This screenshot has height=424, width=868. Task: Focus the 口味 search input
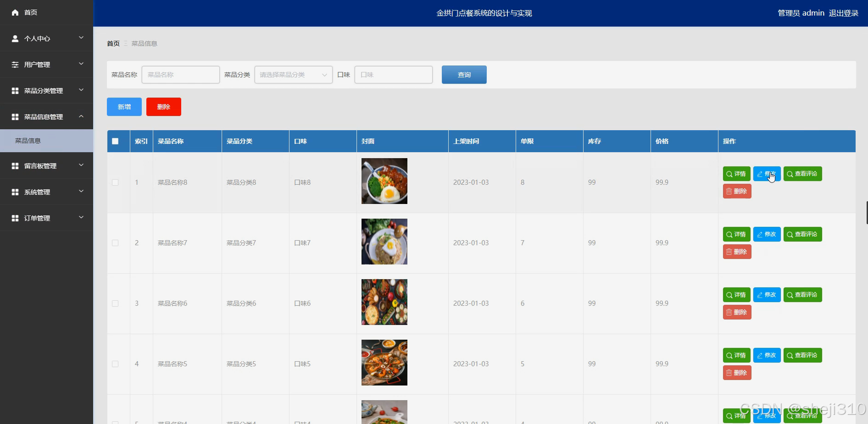[394, 75]
